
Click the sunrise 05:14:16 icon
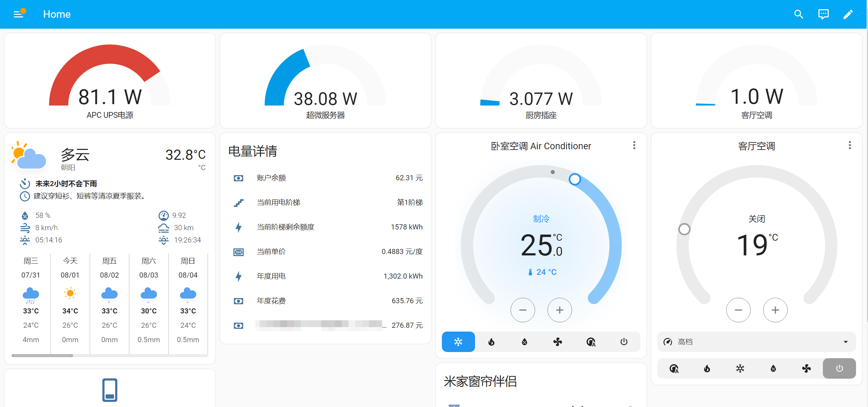(x=25, y=240)
